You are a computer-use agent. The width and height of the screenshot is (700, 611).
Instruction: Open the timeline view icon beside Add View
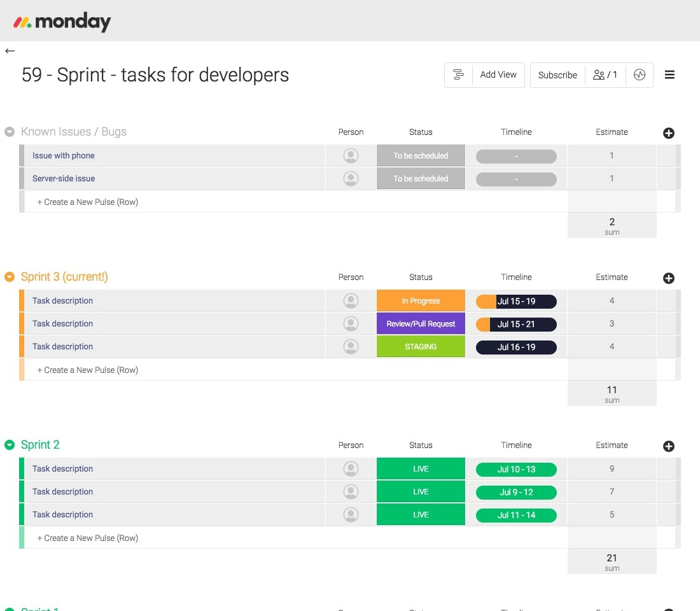tap(458, 74)
